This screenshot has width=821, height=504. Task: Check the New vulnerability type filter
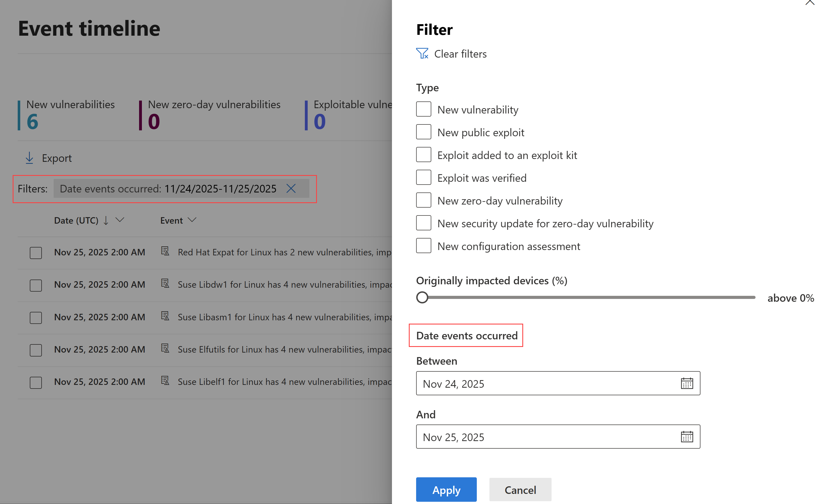tap(423, 109)
